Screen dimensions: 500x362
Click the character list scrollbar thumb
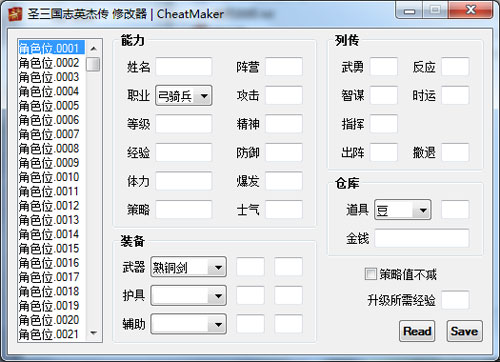(93, 64)
